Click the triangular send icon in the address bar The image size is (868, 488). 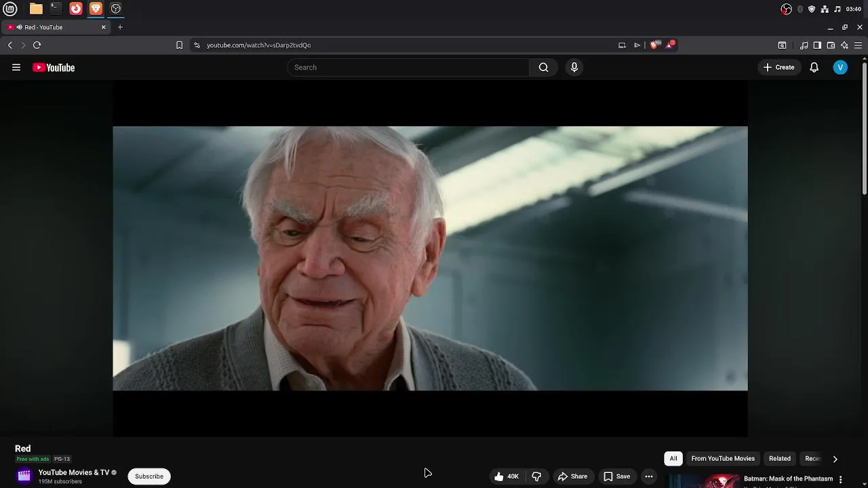click(x=637, y=45)
